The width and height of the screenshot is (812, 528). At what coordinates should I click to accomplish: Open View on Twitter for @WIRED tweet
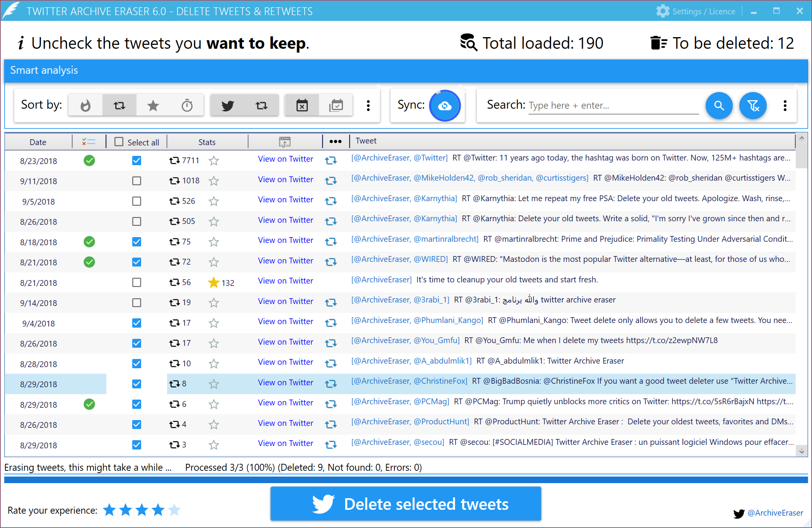285,261
